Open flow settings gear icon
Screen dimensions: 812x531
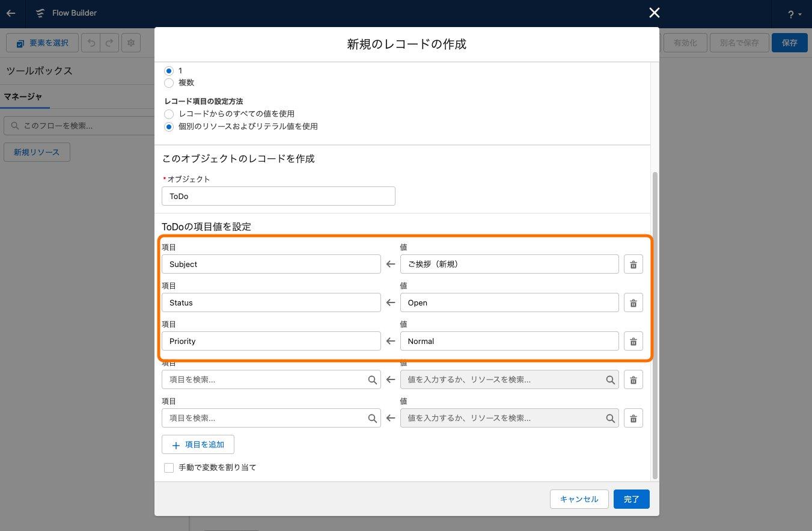coord(130,43)
